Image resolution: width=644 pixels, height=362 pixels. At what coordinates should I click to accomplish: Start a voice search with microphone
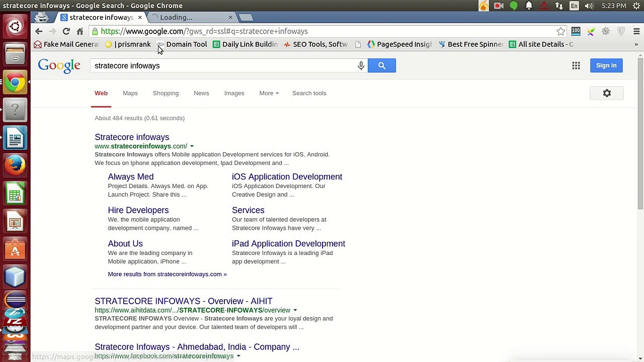361,65
